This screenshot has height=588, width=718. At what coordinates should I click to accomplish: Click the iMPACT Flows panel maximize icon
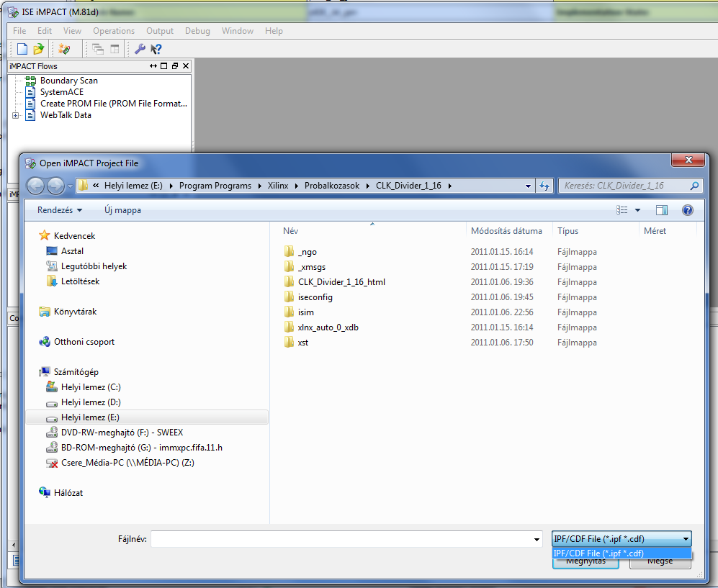click(x=164, y=66)
